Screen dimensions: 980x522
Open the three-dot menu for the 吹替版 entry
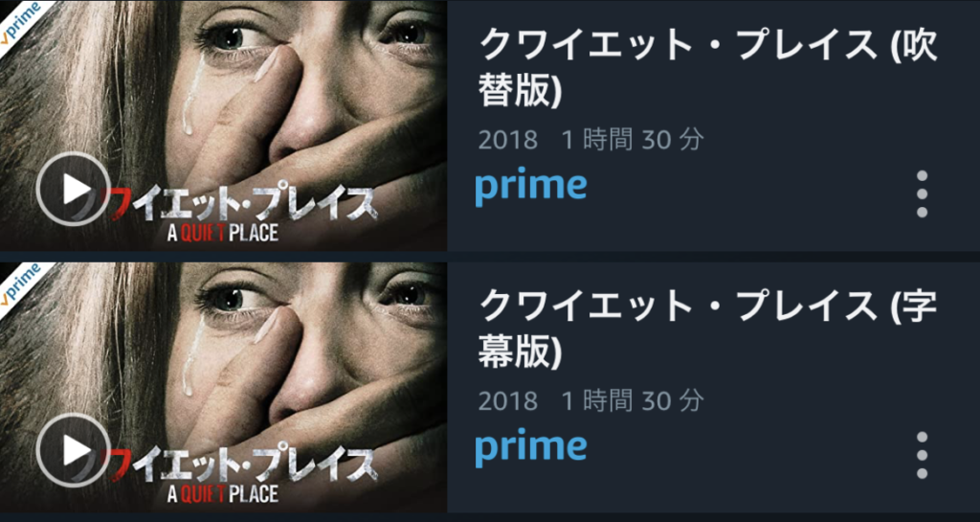point(922,193)
